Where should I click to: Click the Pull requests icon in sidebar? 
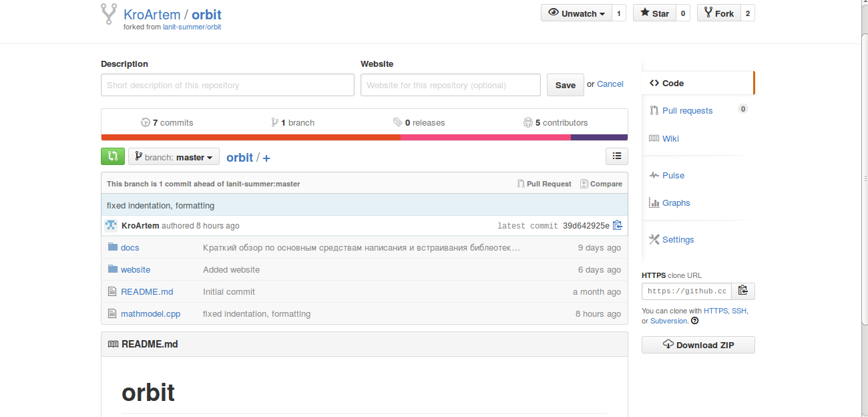(654, 110)
